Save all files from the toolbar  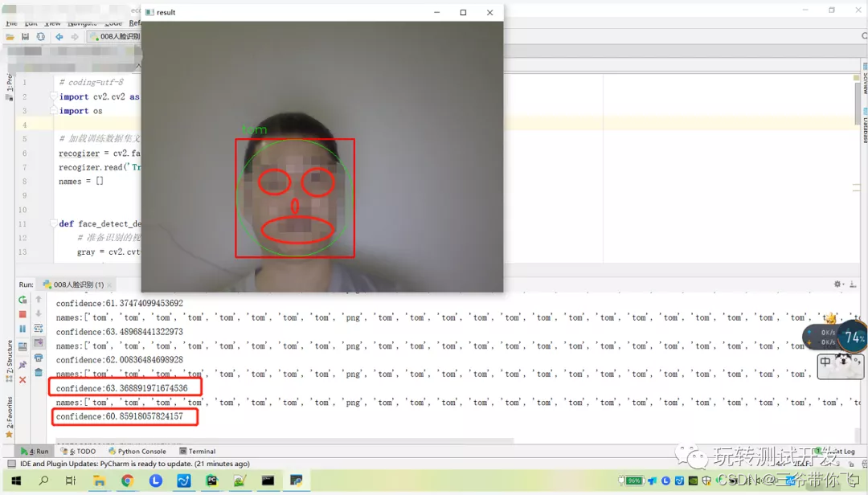(25, 36)
